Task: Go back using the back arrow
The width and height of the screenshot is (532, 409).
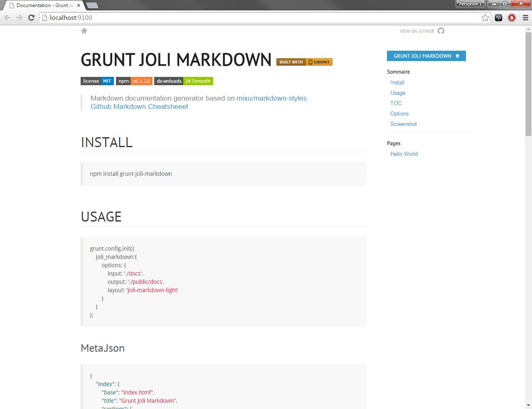Action: point(7,17)
